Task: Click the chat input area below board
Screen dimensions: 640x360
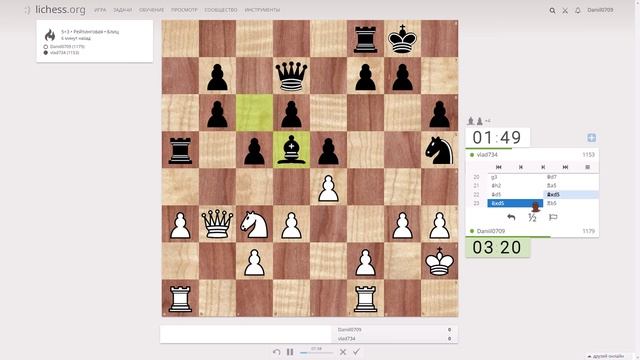Action: tap(245, 334)
